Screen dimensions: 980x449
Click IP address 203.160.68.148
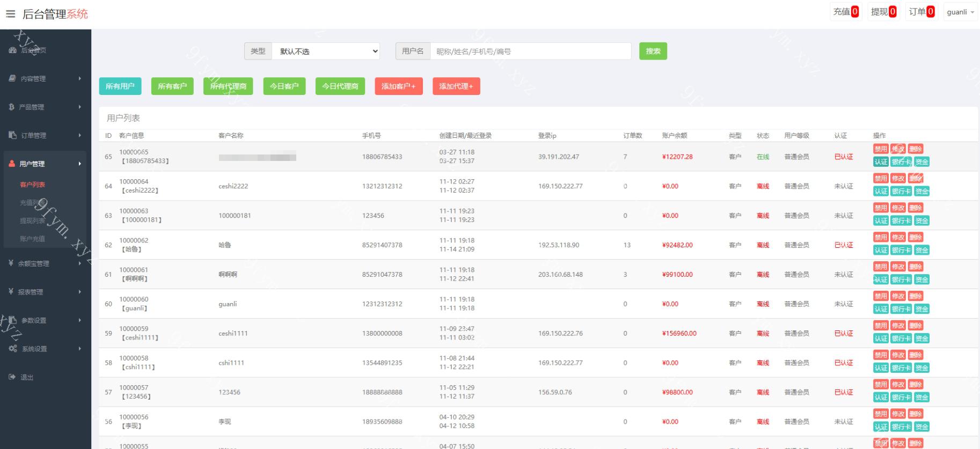coord(560,275)
